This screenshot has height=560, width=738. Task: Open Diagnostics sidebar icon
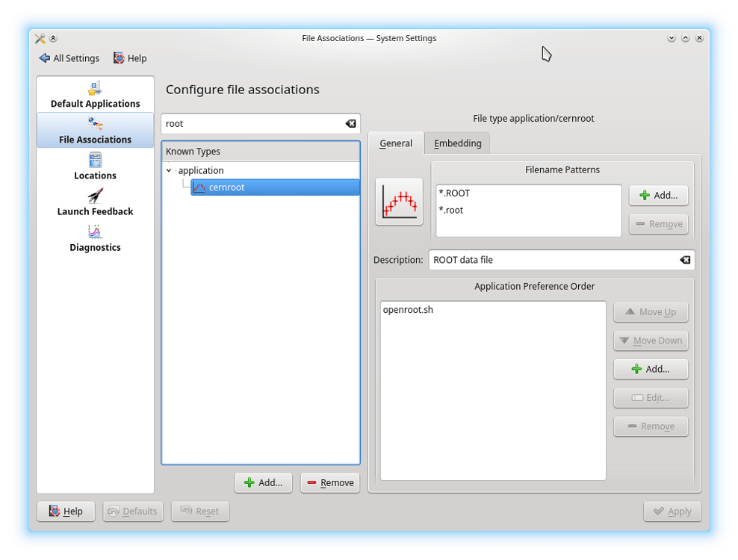tap(95, 231)
